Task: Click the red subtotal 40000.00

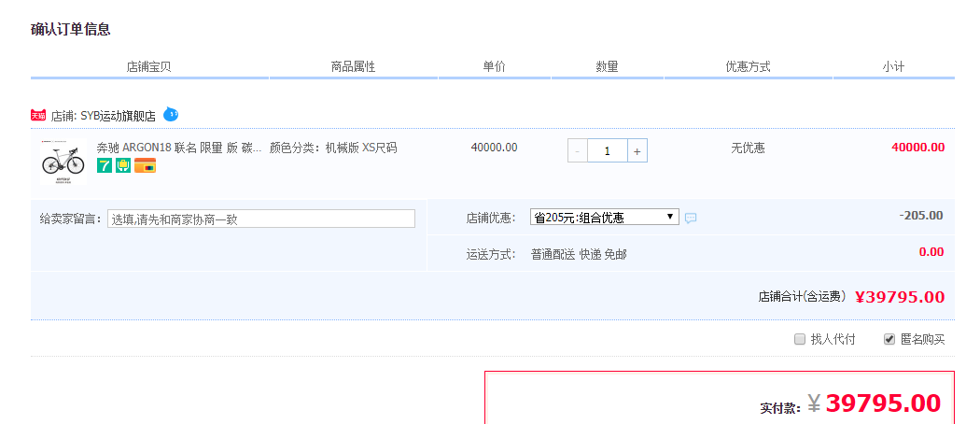Action: click(x=918, y=148)
